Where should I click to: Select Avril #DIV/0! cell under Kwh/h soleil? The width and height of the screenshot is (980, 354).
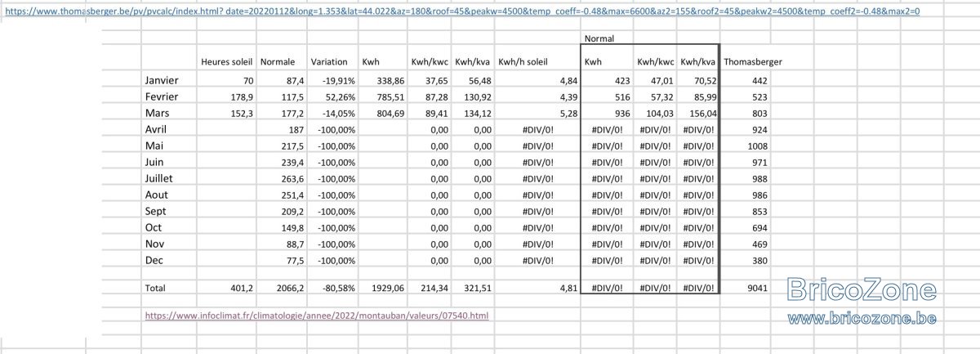[539, 129]
